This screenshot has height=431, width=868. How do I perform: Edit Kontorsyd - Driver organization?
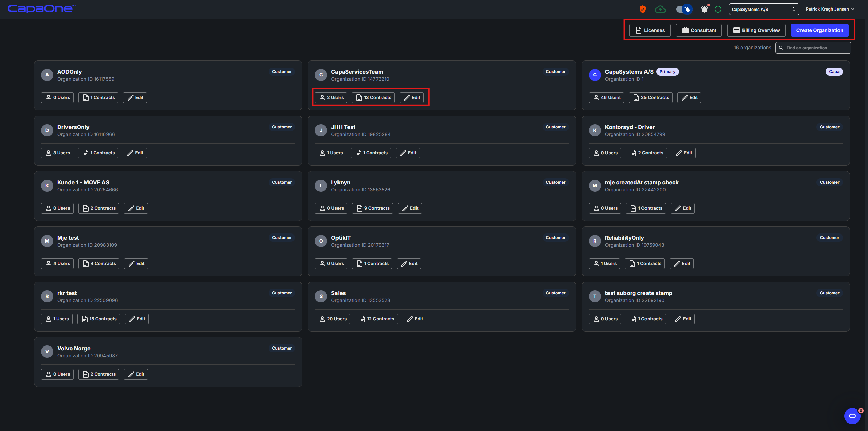coord(683,153)
